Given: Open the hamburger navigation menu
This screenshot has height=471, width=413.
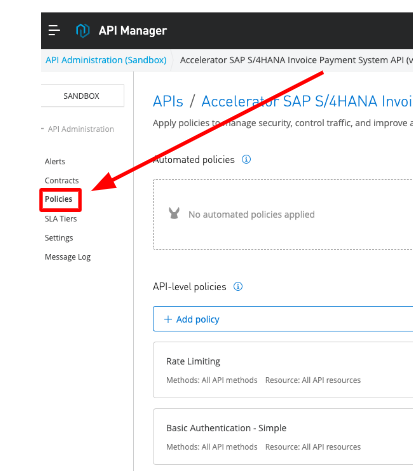Looking at the screenshot, I should 54,30.
